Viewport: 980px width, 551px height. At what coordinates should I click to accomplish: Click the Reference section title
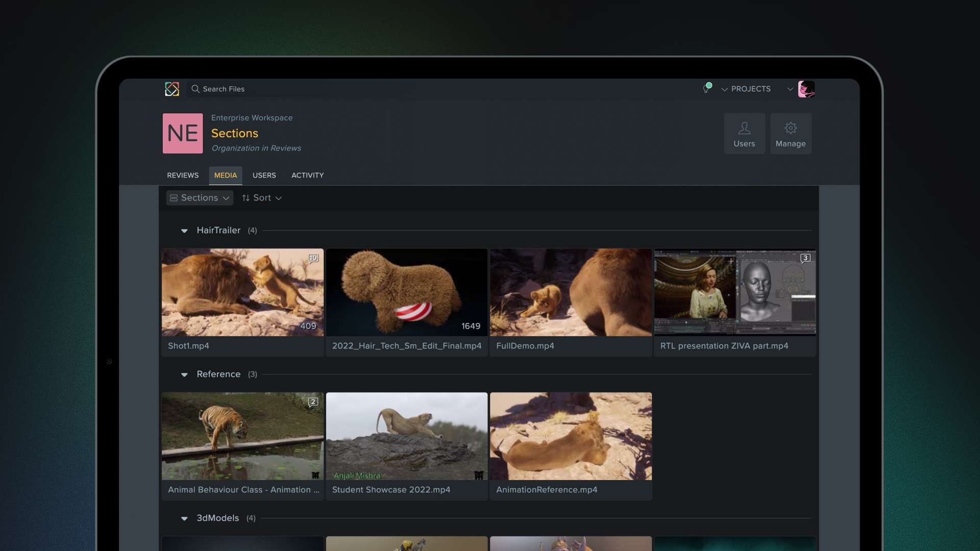coord(218,374)
